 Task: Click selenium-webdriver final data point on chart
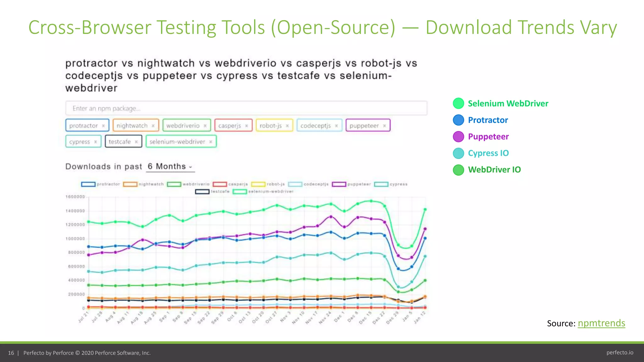coord(425,209)
